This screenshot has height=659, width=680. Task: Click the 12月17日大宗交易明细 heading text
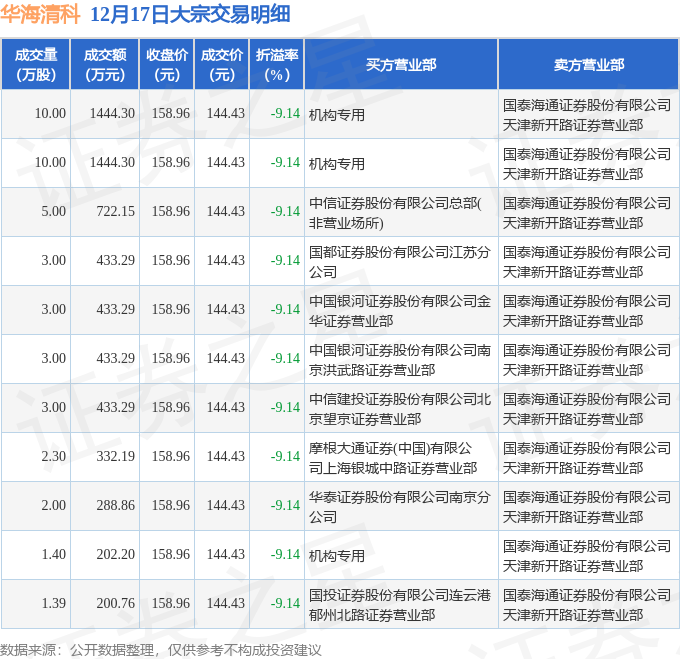pyautogui.click(x=190, y=14)
